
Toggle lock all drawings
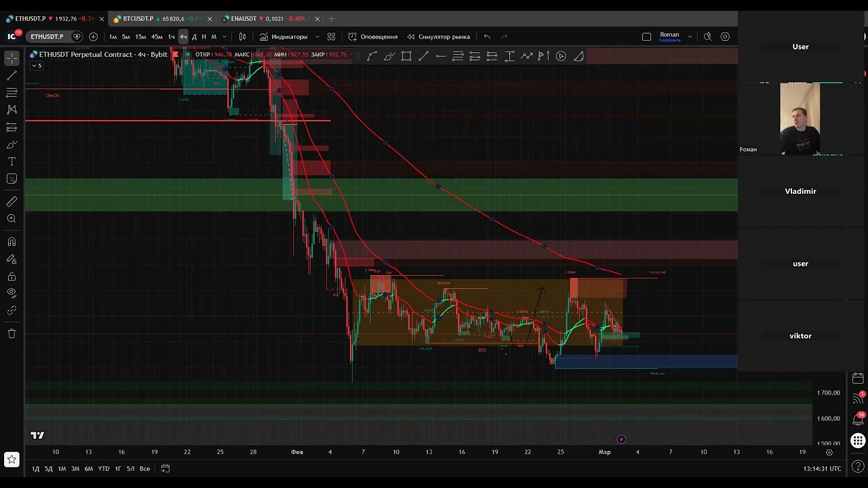click(12, 276)
